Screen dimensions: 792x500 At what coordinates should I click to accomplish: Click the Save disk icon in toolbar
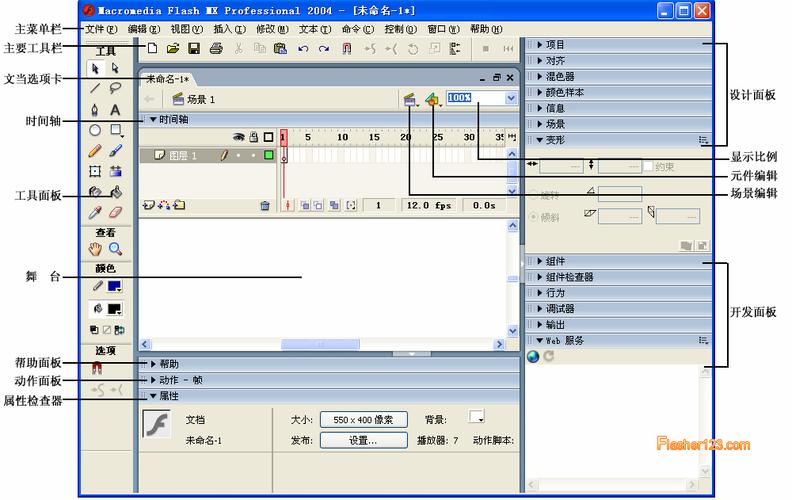tap(194, 48)
